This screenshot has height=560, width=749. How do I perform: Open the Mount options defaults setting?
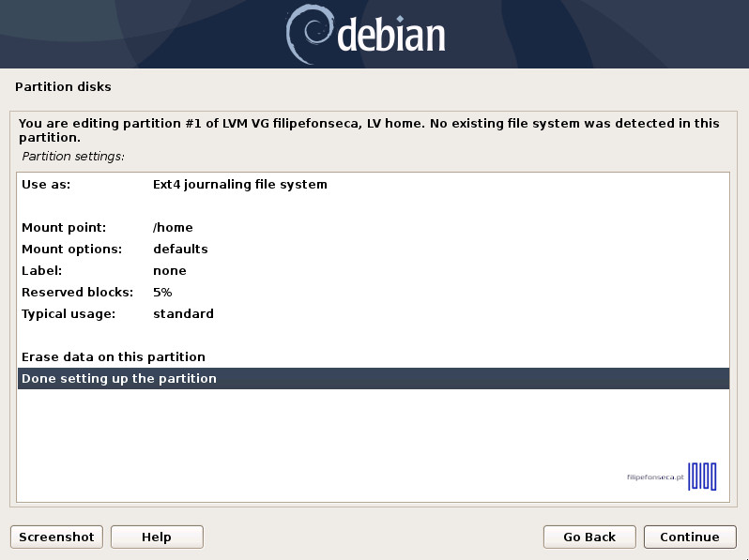(x=180, y=250)
